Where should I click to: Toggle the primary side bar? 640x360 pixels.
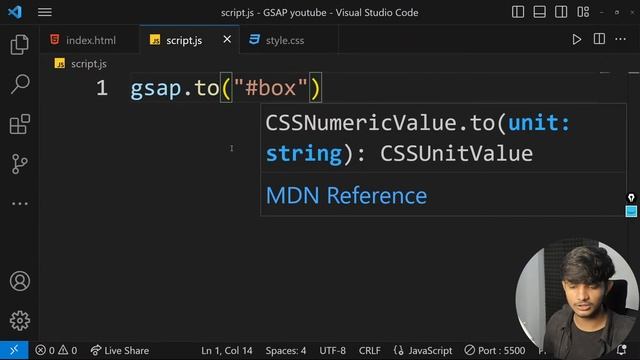[x=518, y=12]
